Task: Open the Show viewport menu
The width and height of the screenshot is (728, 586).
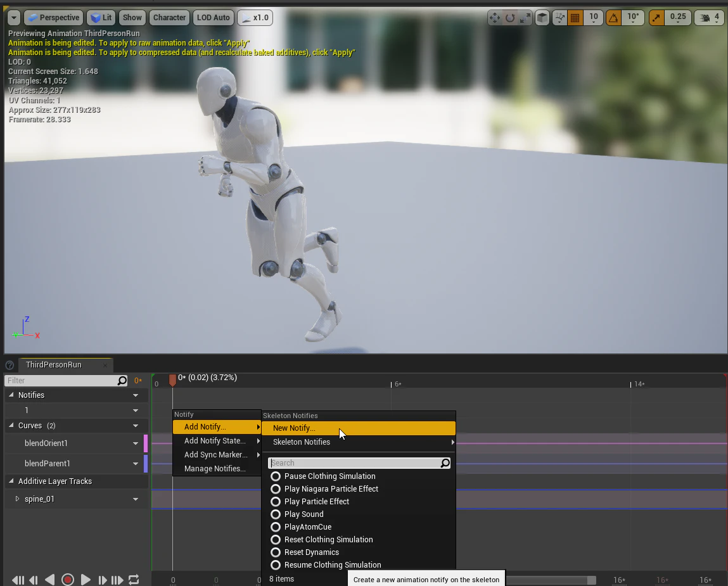Action: pos(132,18)
